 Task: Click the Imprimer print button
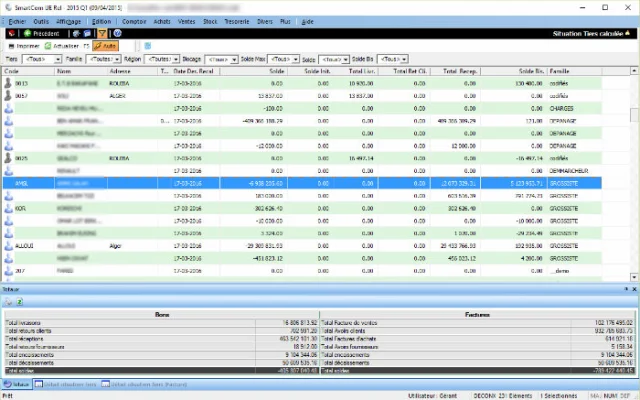(25, 45)
